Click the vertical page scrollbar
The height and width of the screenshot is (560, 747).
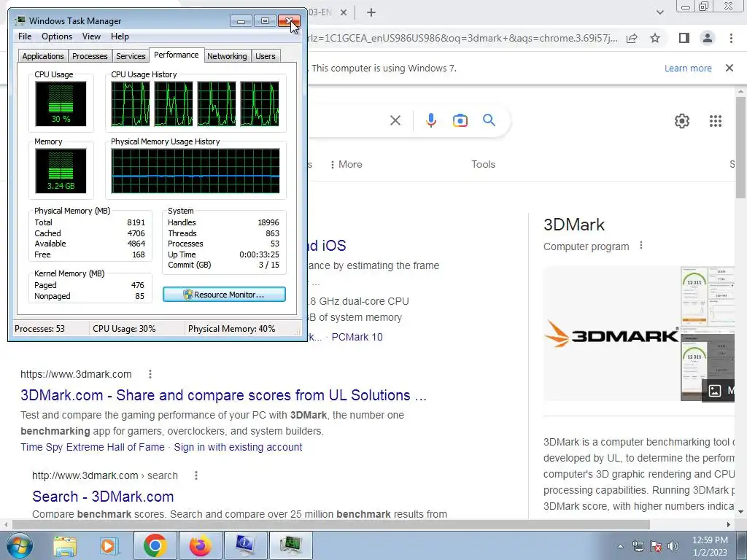click(x=740, y=147)
